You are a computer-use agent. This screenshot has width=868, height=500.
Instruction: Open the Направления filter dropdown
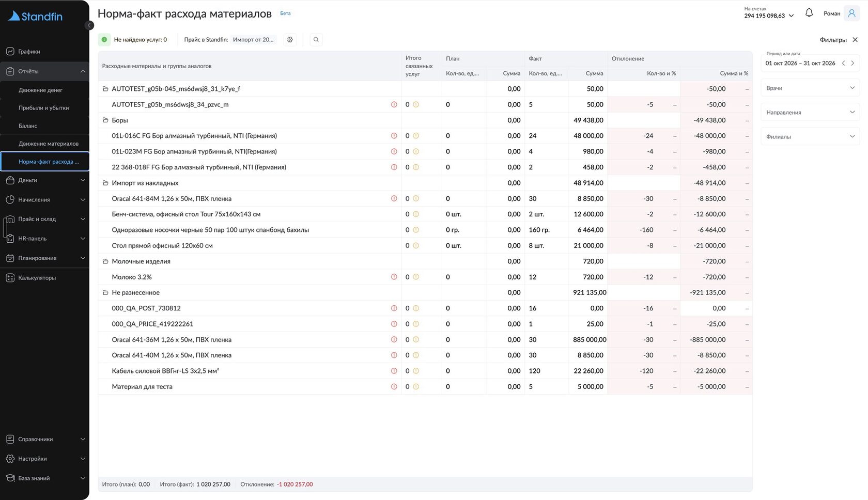tap(810, 112)
